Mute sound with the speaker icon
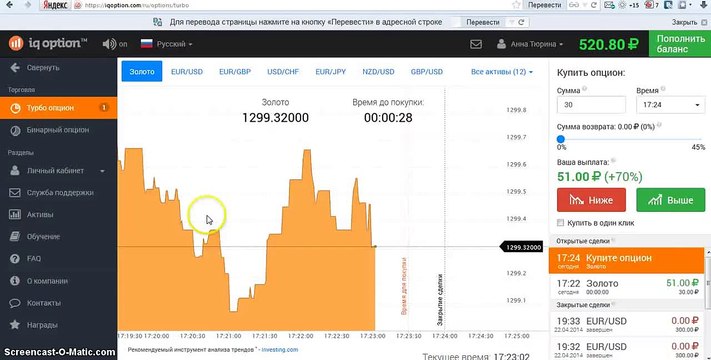Image resolution: width=711 pixels, height=360 pixels. click(x=109, y=44)
